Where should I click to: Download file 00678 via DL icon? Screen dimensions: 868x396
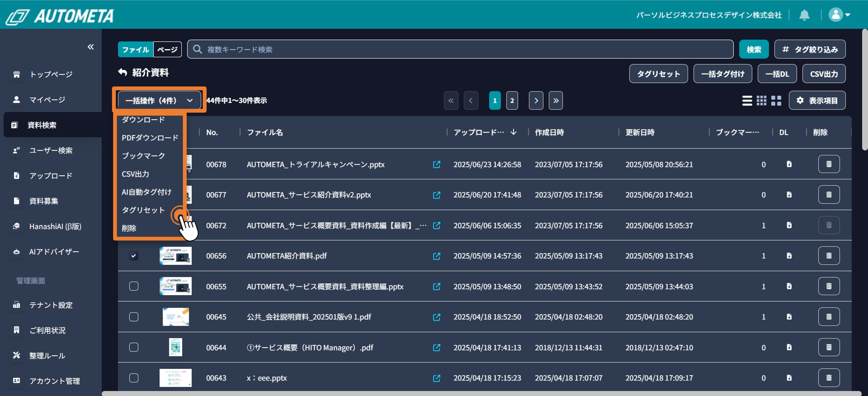click(789, 164)
